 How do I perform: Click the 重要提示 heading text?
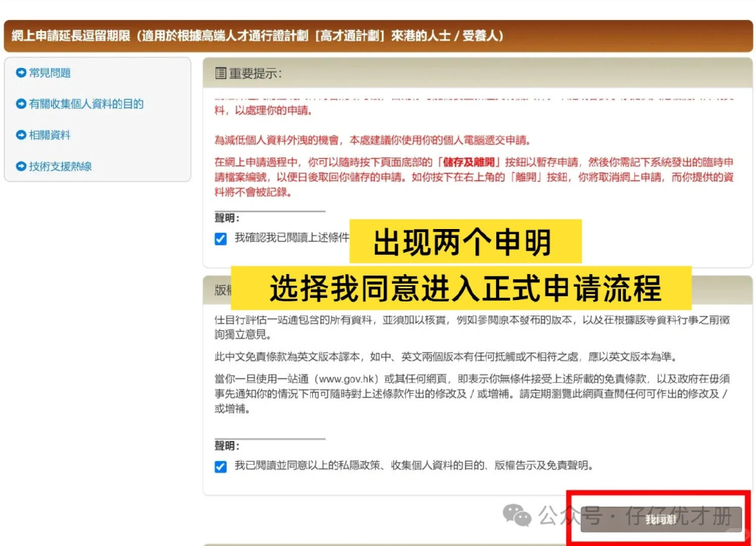click(x=255, y=73)
